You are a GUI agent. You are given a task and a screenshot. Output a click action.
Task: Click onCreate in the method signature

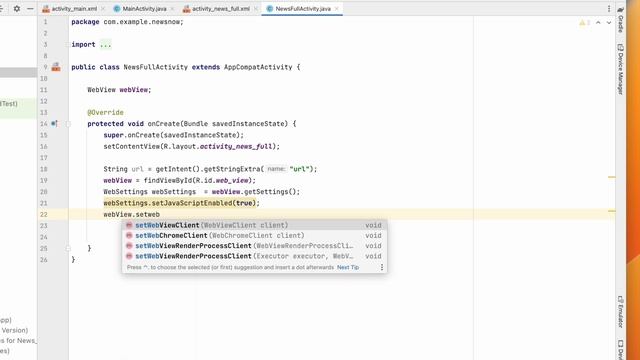(x=164, y=124)
